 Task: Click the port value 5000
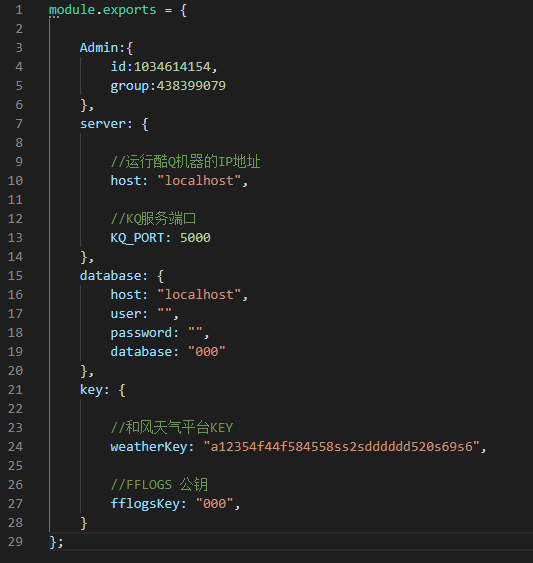pos(195,238)
